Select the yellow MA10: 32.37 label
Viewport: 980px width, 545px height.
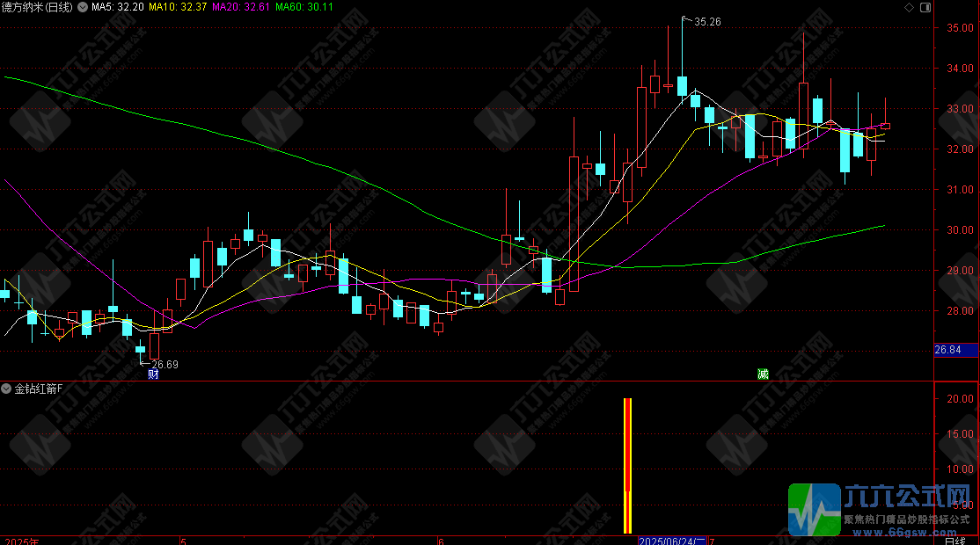(178, 7)
